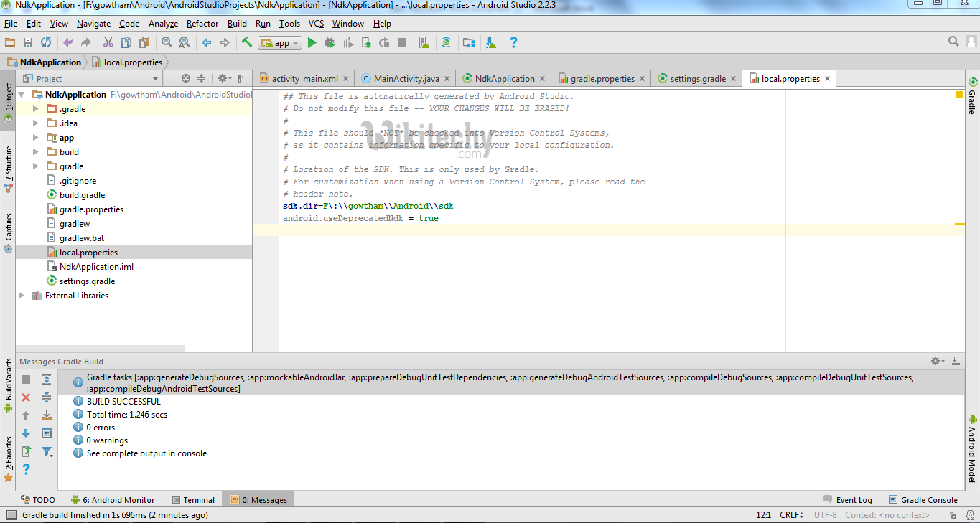Select build.gradle in the project tree

coord(82,195)
